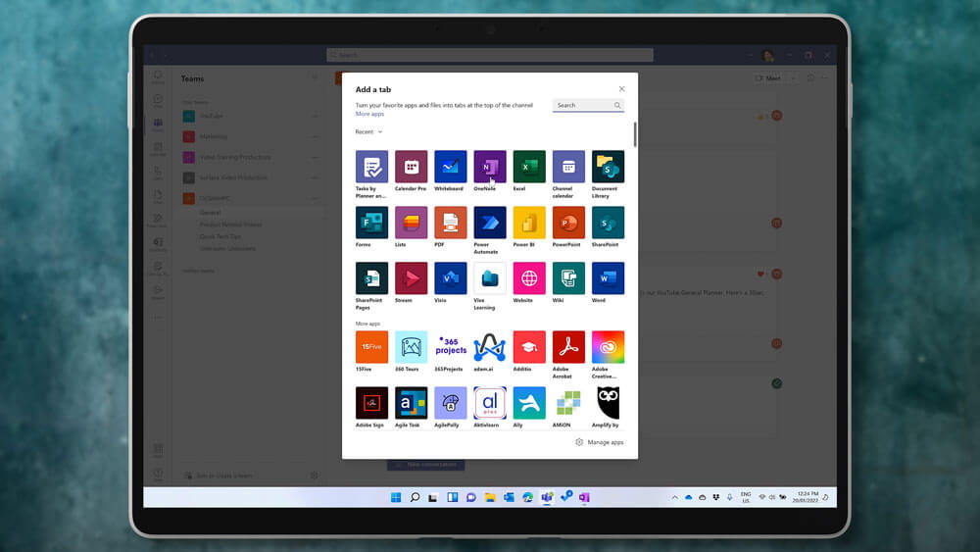Focus the app Search field
The height and width of the screenshot is (552, 980).
click(583, 105)
